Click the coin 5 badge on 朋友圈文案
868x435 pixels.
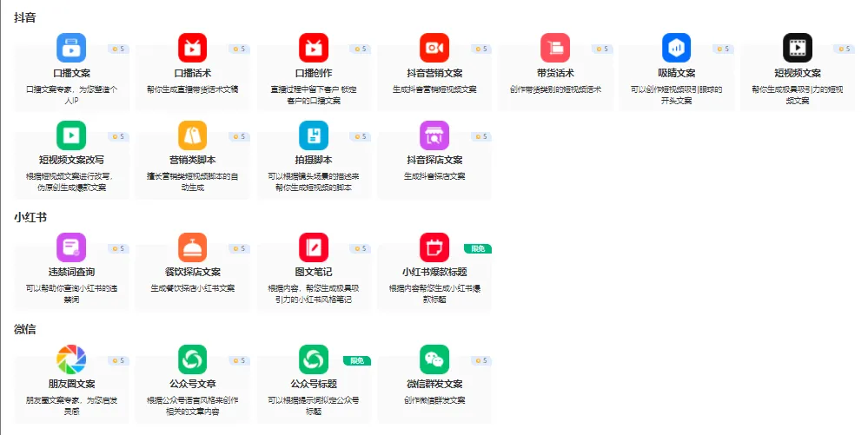(118, 361)
